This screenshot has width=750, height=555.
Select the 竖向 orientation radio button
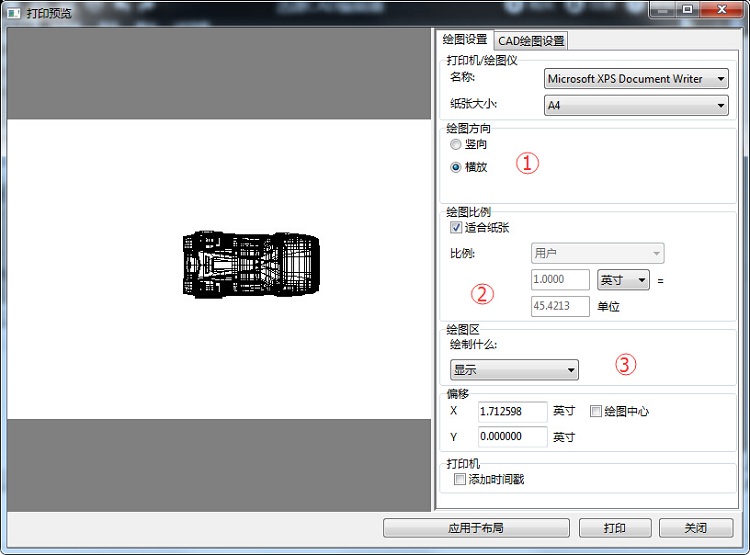pos(456,144)
